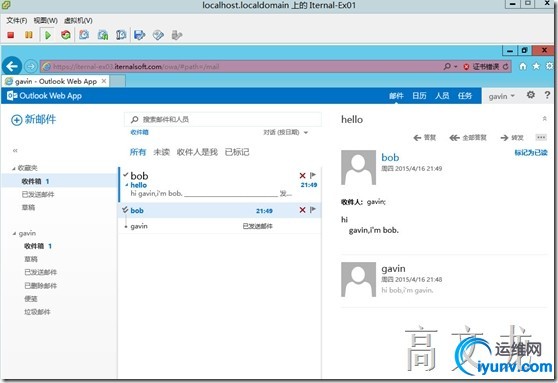This screenshot has height=383, width=558.
Task: Reply to the message with 答复
Action: [425, 138]
